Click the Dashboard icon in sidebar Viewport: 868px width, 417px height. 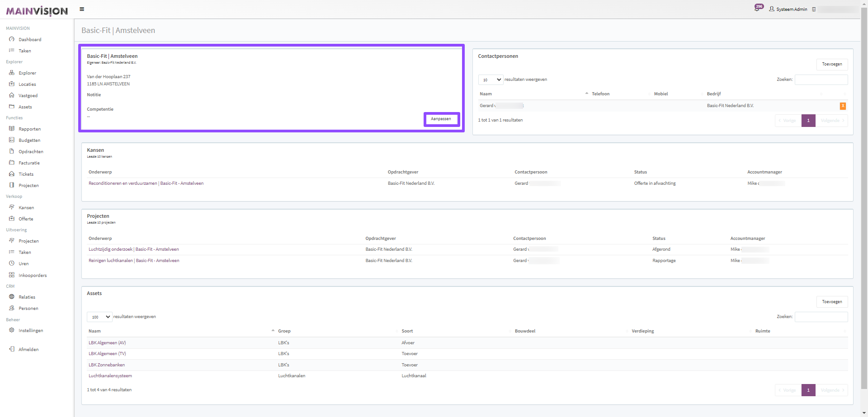click(12, 39)
